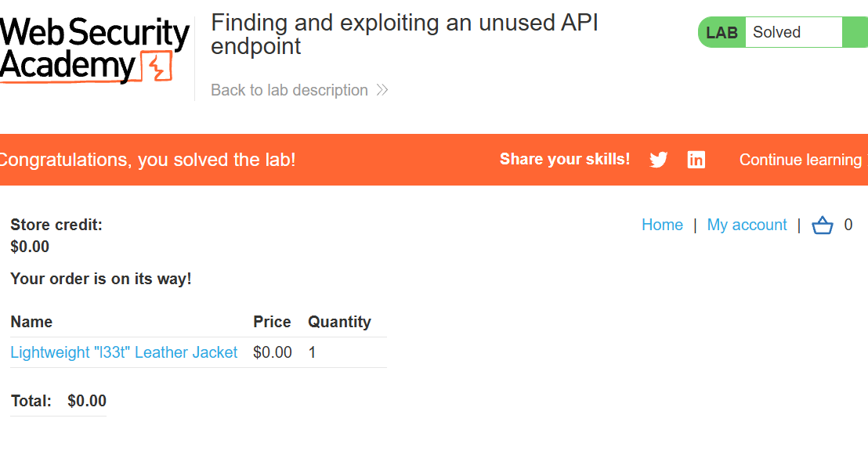Click the lightning bolt logo emblem
Screen dimensions: 868x458
click(x=157, y=67)
